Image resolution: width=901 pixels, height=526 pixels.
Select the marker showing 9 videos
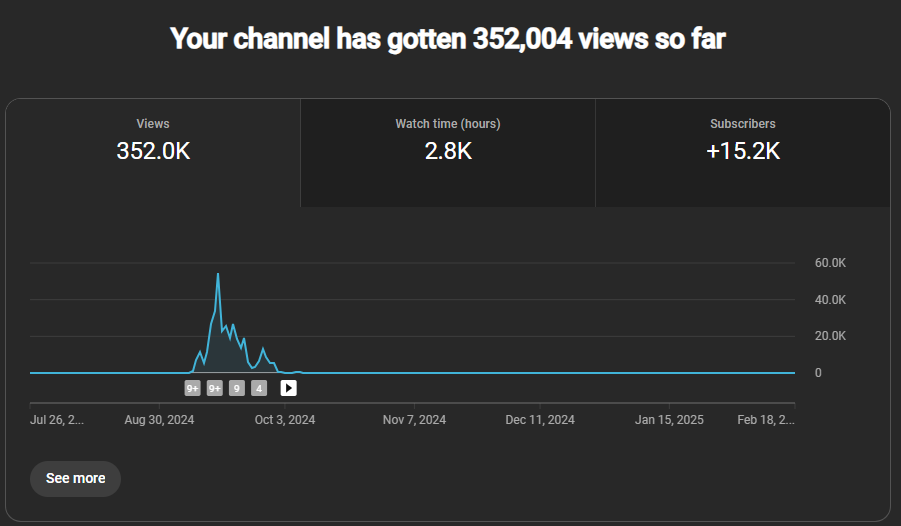point(237,388)
